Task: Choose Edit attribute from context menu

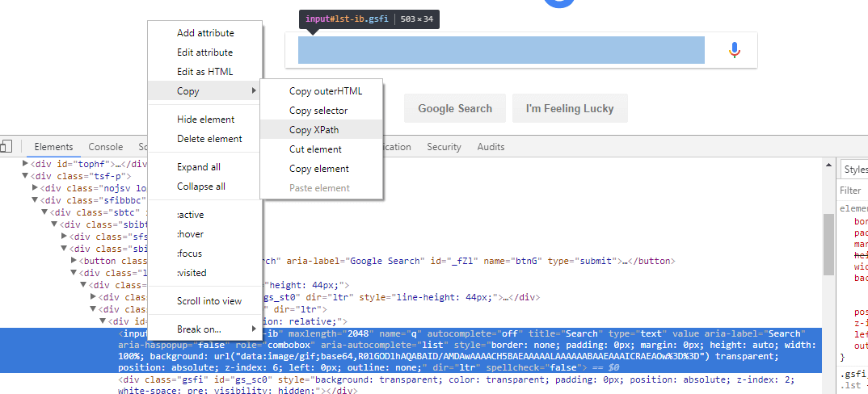Action: [x=204, y=52]
